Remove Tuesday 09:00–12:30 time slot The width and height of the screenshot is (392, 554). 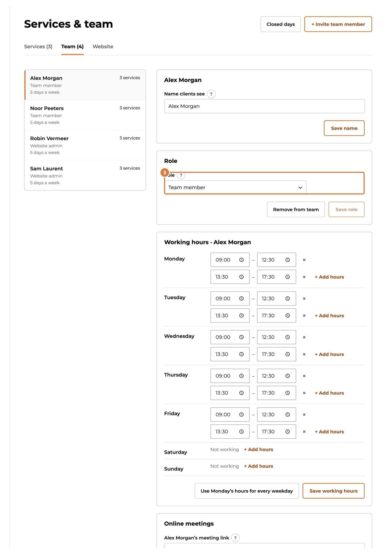(x=304, y=299)
